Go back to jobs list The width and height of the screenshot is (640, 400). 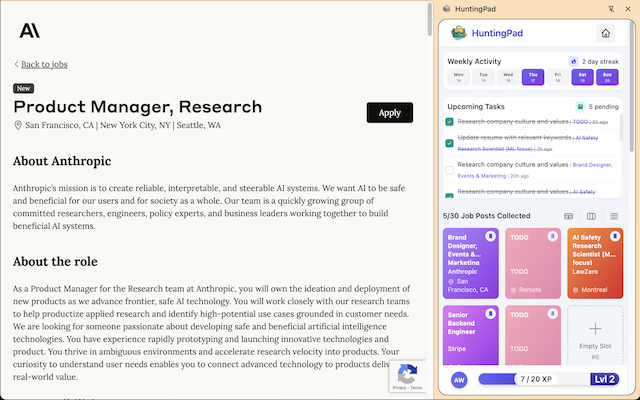coord(41,64)
